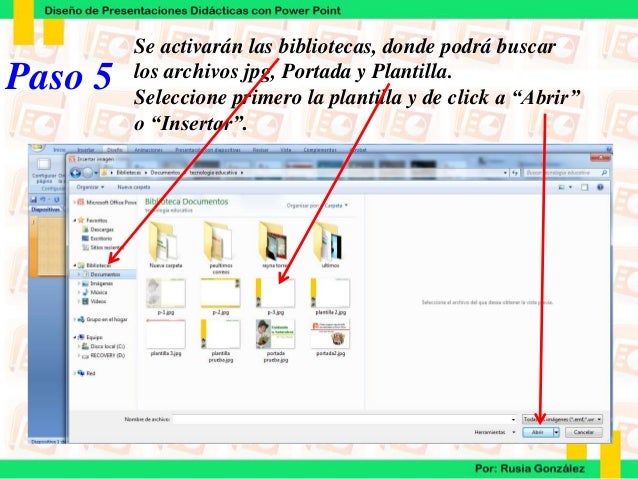The width and height of the screenshot is (638, 479).
Task: Select Documentos library in the sidebar
Action: tap(102, 275)
